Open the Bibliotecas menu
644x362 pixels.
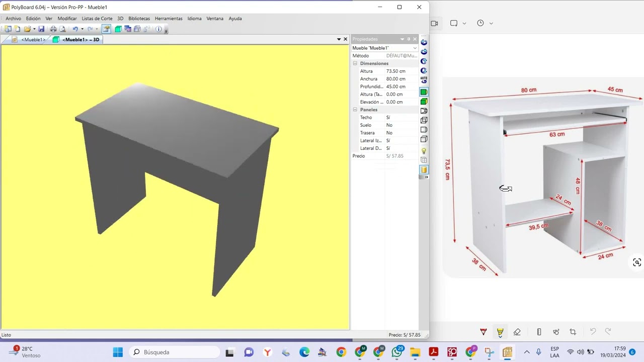139,19
